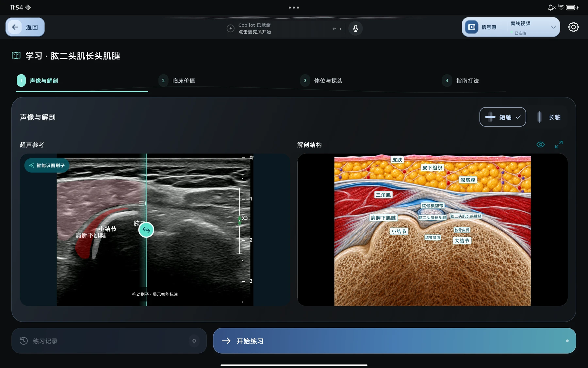Click the battery icon in status bar
The width and height of the screenshot is (588, 368).
pyautogui.click(x=571, y=8)
